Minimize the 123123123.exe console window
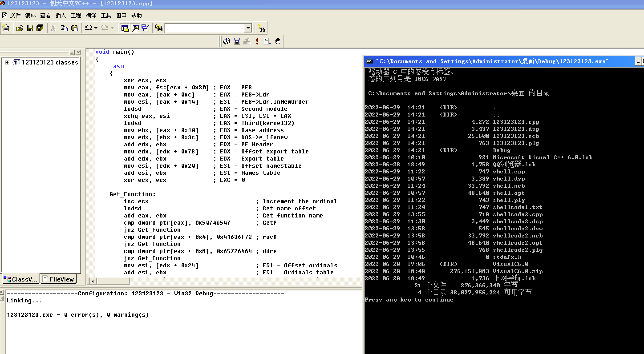The image size is (644, 354). pyautogui.click(x=638, y=61)
